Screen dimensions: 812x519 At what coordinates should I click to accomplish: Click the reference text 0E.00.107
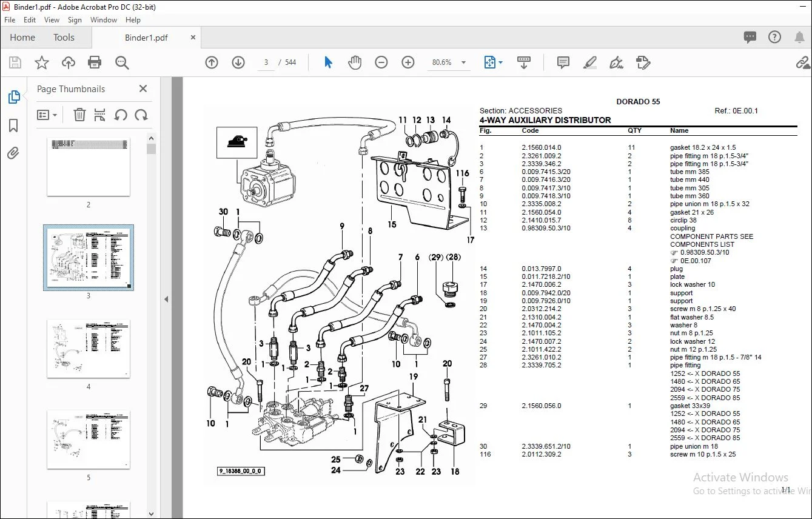[696, 261]
